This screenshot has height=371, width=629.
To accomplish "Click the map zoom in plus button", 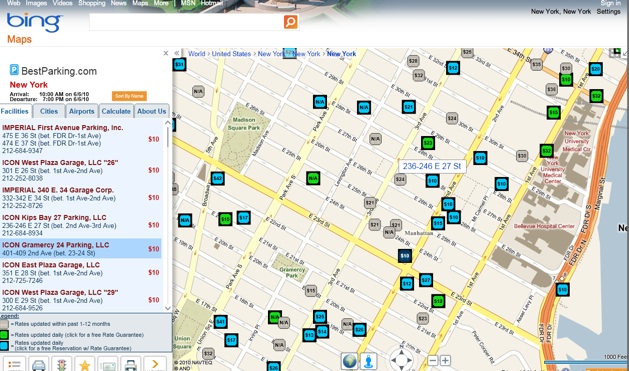I will point(445,360).
